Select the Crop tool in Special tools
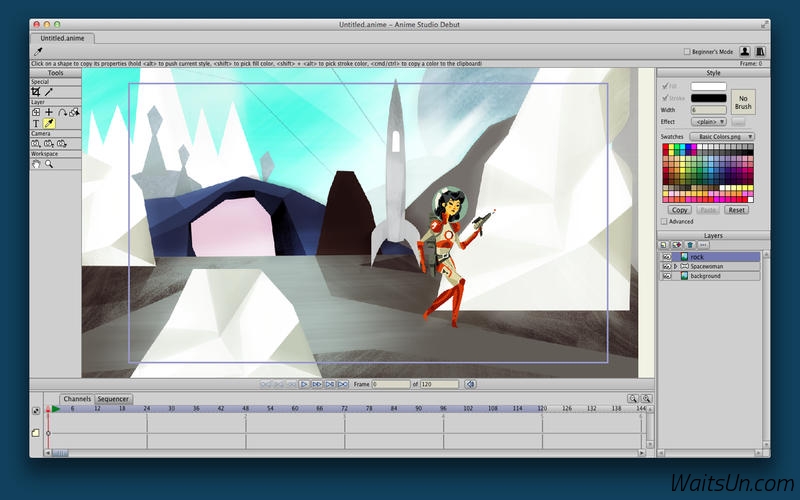Viewport: 800px width, 500px height. (36, 92)
